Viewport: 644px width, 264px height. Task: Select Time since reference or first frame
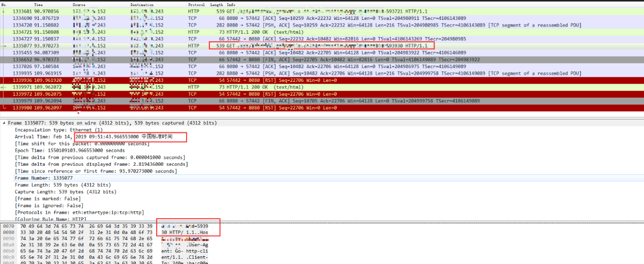click(x=96, y=171)
